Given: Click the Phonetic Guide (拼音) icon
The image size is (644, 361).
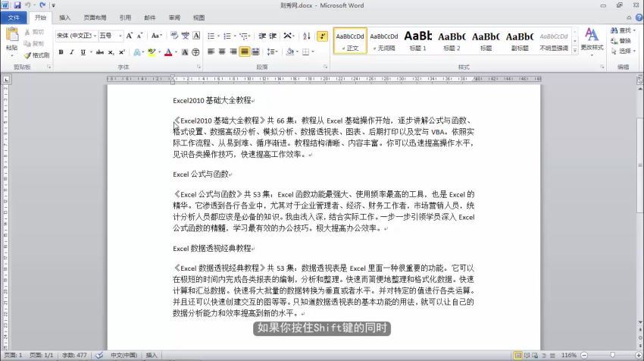Looking at the screenshot, I should [185, 36].
